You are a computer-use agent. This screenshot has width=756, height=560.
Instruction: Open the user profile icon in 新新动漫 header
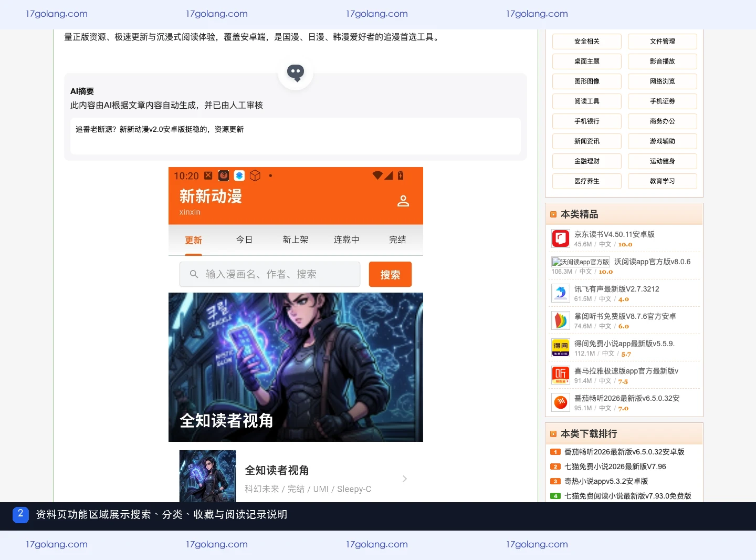tap(403, 201)
